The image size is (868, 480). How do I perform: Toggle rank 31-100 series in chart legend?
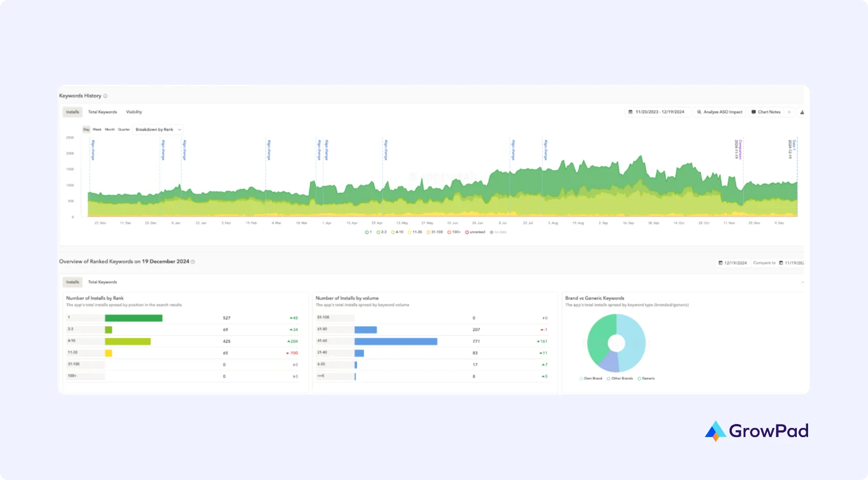(x=435, y=232)
